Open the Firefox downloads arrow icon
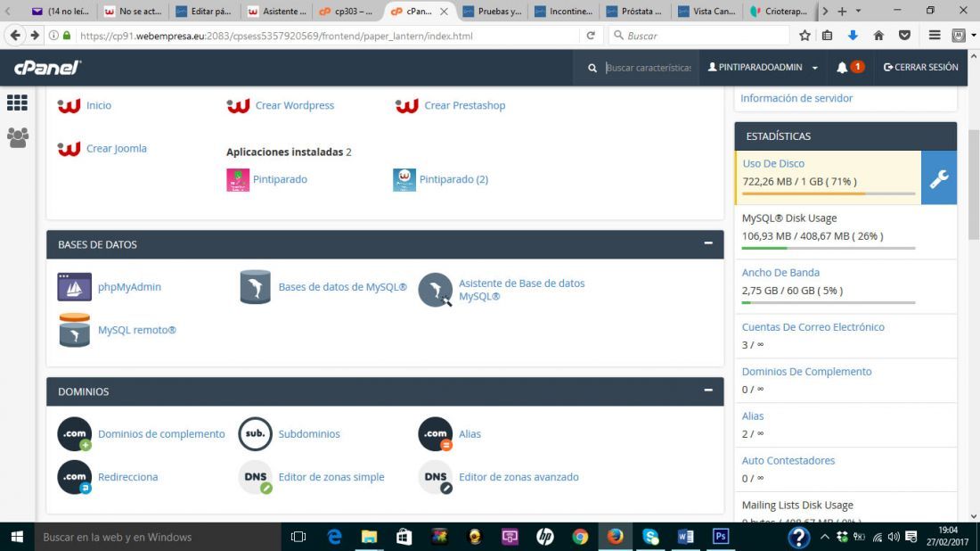Image resolution: width=980 pixels, height=551 pixels. (853, 36)
